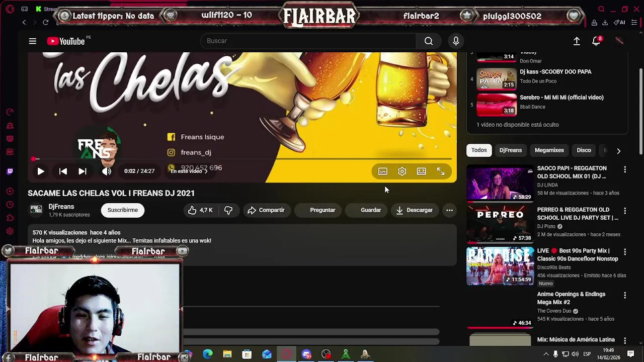Click the Compartir share button
Viewport: 644px width, 362px height.
click(x=266, y=210)
